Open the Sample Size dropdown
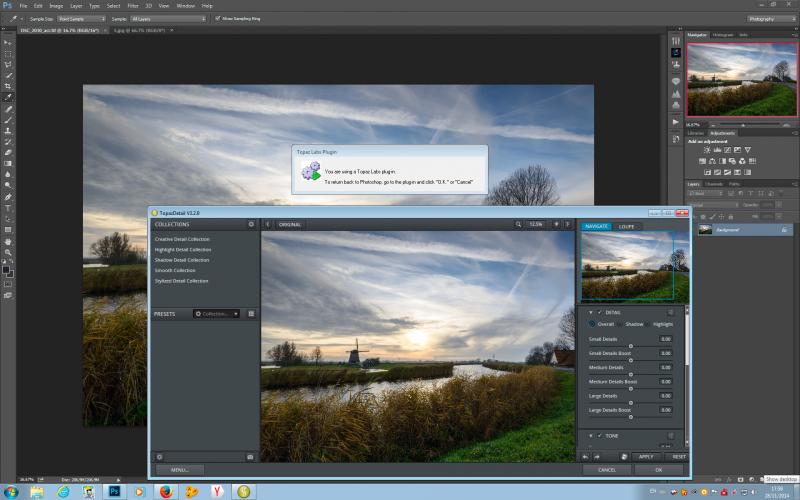Image resolution: width=800 pixels, height=500 pixels. pos(81,19)
